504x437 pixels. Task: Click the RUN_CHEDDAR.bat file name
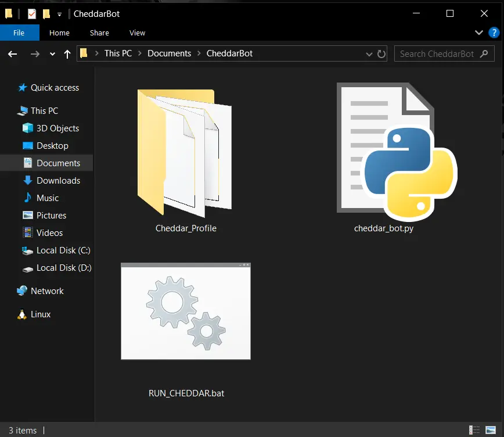tap(186, 393)
